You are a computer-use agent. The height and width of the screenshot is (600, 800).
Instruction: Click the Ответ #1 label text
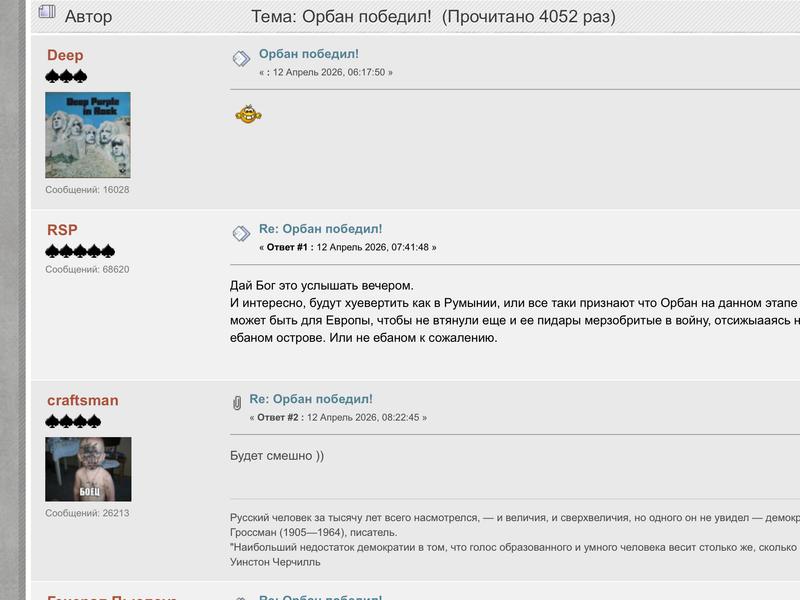[x=287, y=247]
